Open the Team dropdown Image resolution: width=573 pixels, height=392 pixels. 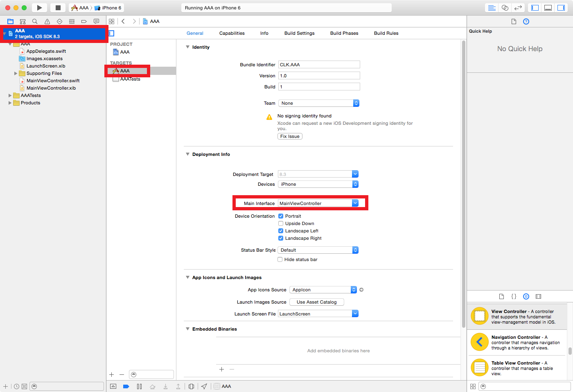point(319,103)
